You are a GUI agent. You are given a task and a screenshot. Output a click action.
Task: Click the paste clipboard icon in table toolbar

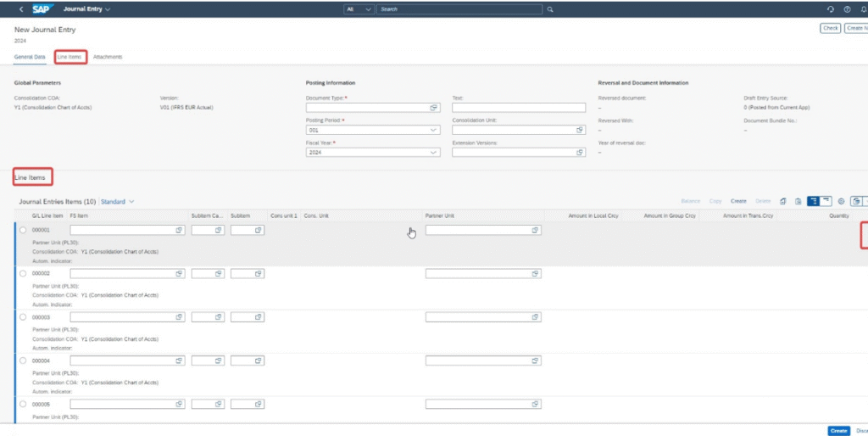[798, 202]
